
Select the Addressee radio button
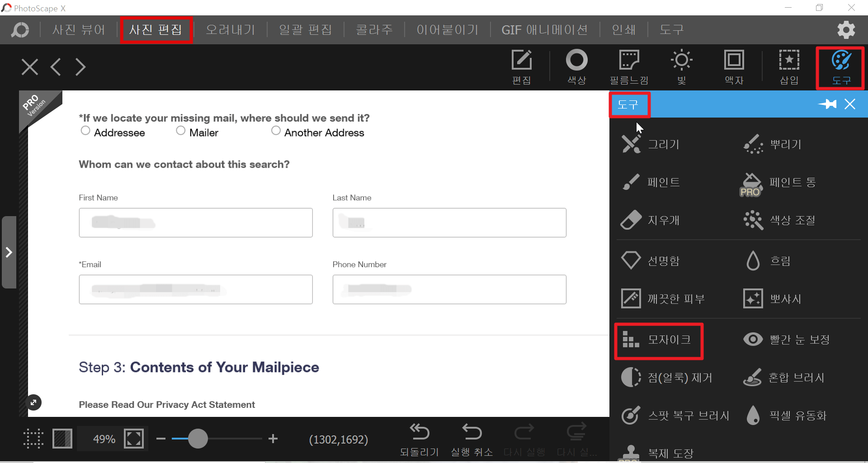pos(85,131)
